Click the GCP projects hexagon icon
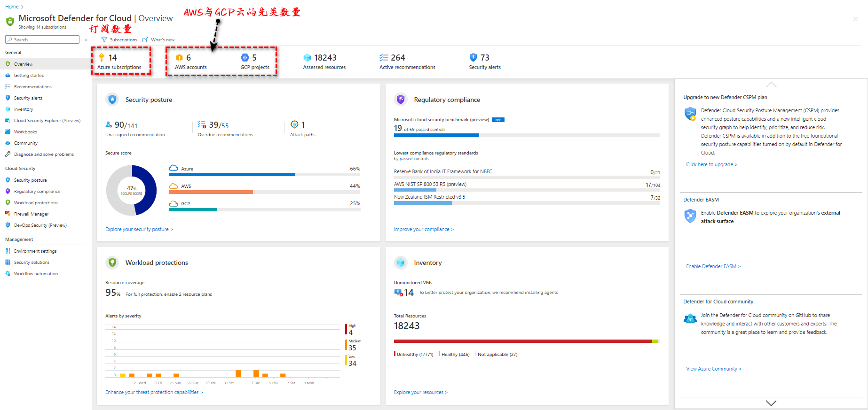Screen dimensions: 868x410 245,57
